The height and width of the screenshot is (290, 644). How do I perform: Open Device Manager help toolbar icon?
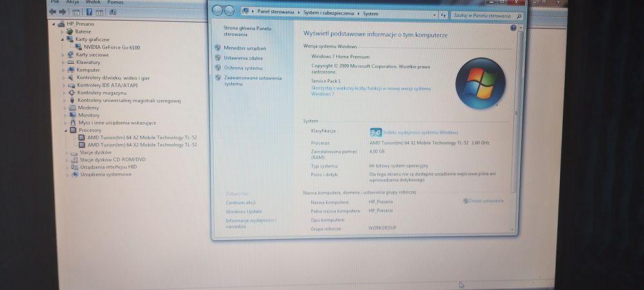tap(89, 12)
